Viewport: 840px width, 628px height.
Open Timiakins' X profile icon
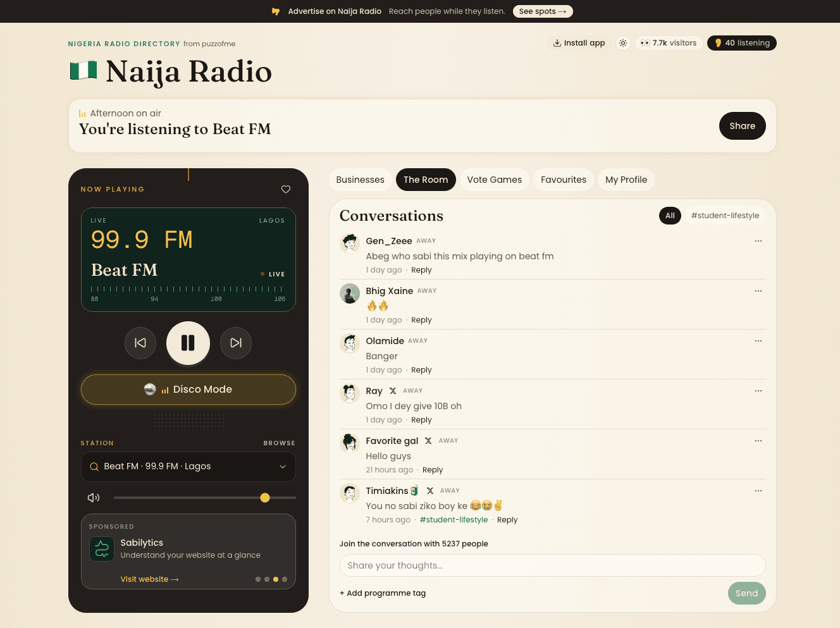tap(430, 491)
